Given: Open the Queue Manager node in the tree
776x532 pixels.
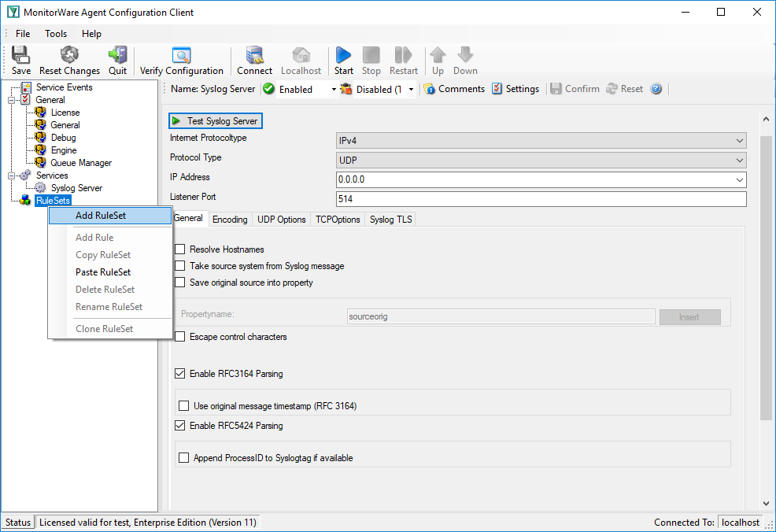Looking at the screenshot, I should (x=81, y=163).
